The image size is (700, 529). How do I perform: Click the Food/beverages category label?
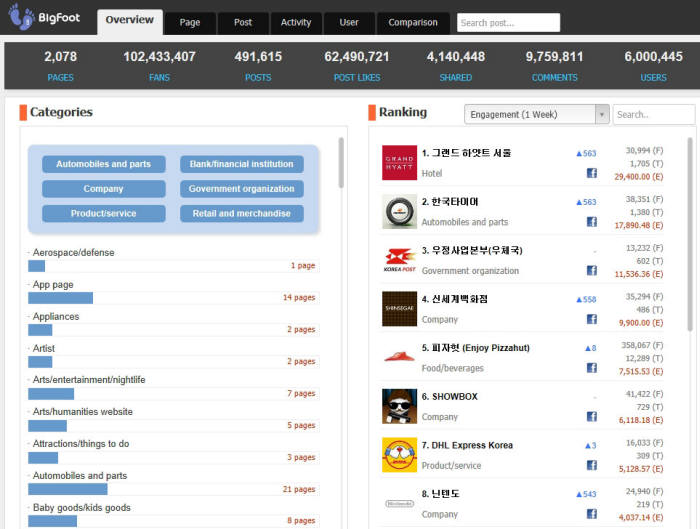453,368
